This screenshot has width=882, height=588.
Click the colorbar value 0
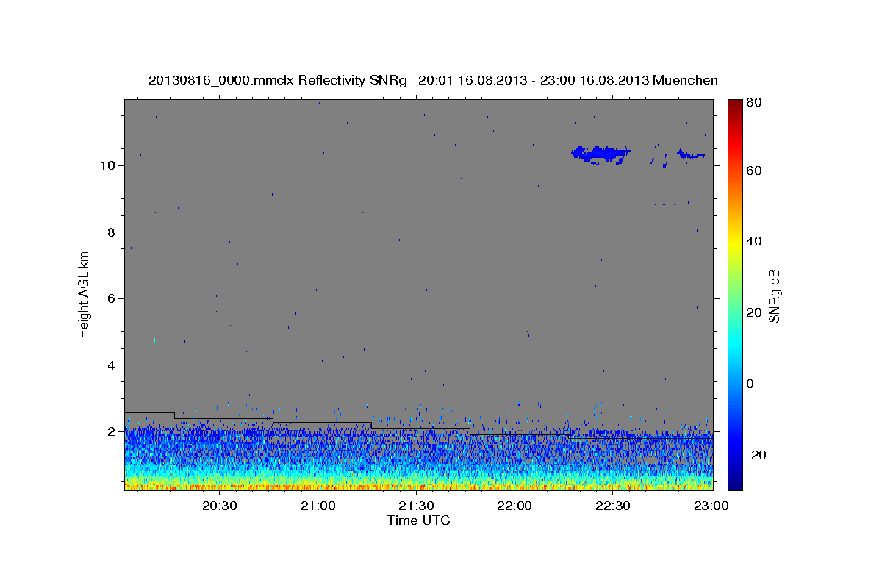[x=752, y=384]
